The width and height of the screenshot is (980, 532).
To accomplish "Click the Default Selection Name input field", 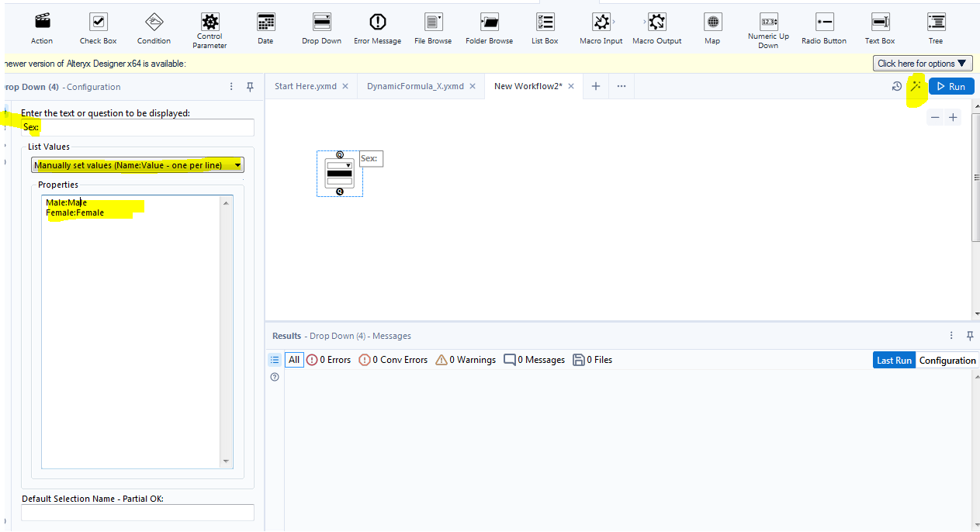I will pos(137,512).
